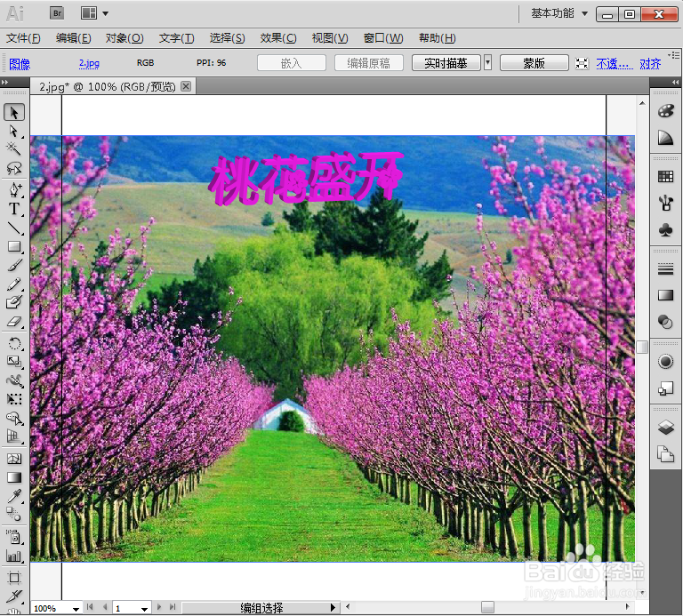Select the Gradient tool
This screenshot has height=616, width=683.
pyautogui.click(x=14, y=477)
